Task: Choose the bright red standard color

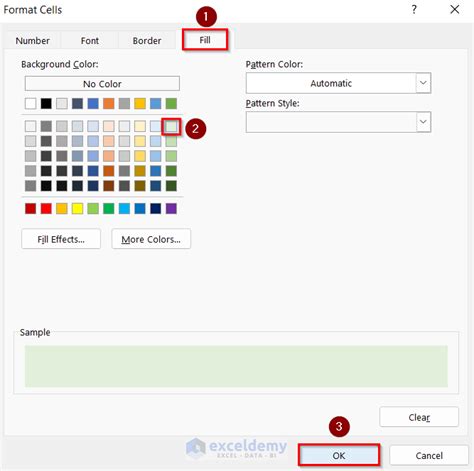Action: (46, 209)
